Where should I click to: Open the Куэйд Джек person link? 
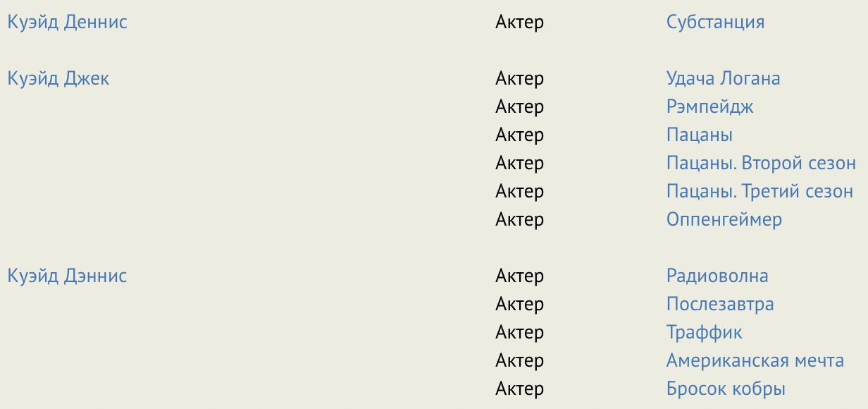coord(58,78)
